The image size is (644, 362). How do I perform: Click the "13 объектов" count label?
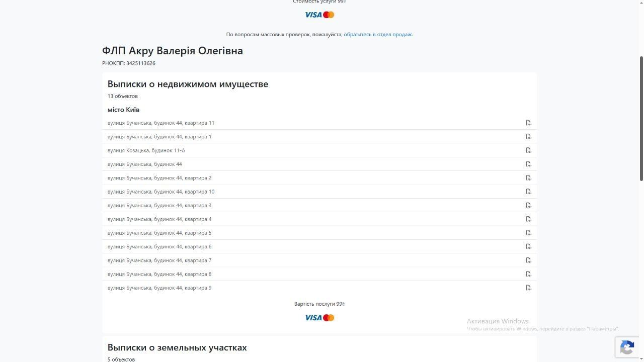click(122, 96)
